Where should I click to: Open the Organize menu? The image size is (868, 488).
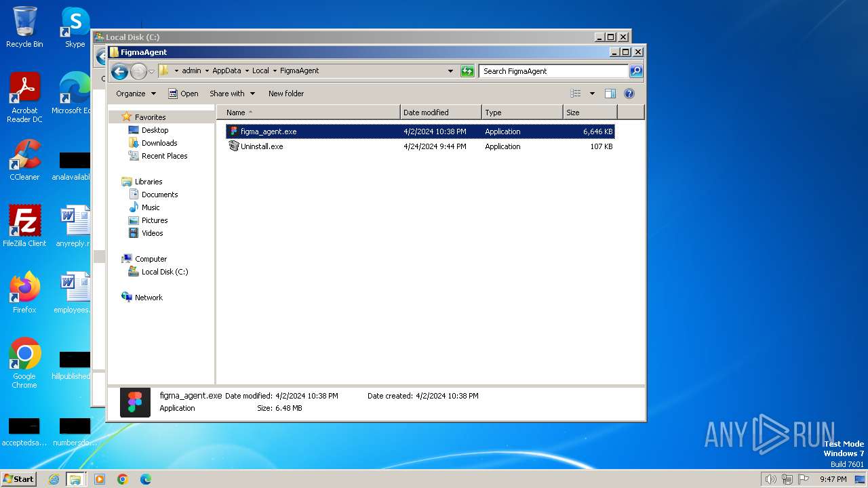pyautogui.click(x=136, y=94)
